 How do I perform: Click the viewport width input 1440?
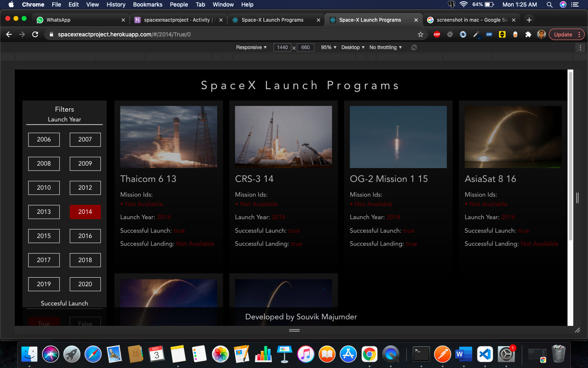pyautogui.click(x=282, y=47)
